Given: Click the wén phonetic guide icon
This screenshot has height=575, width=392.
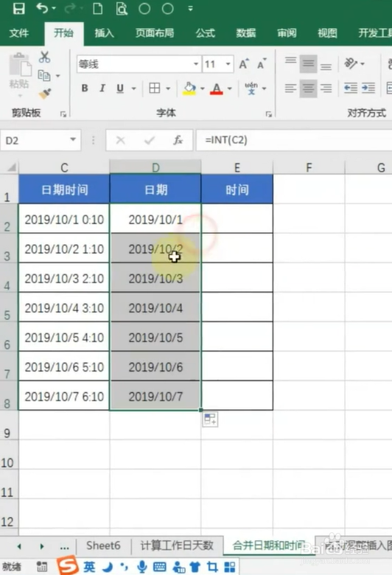Looking at the screenshot, I should [x=251, y=88].
